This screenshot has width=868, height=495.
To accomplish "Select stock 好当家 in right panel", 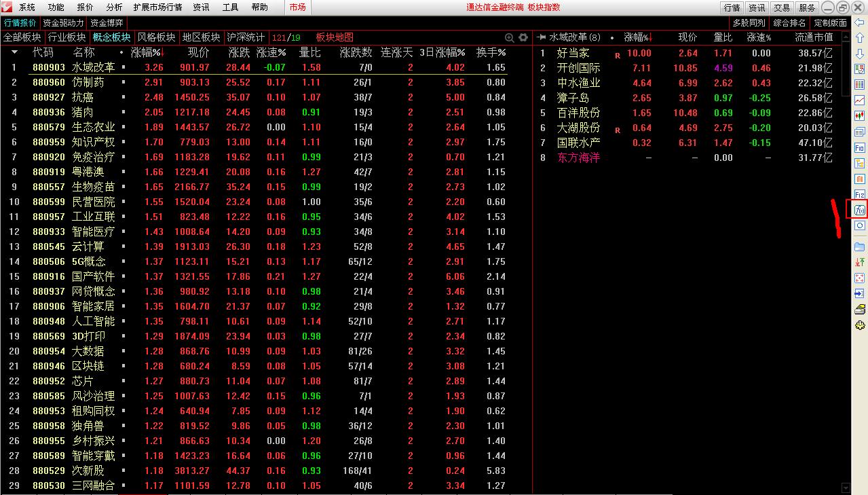I will pyautogui.click(x=687, y=53).
